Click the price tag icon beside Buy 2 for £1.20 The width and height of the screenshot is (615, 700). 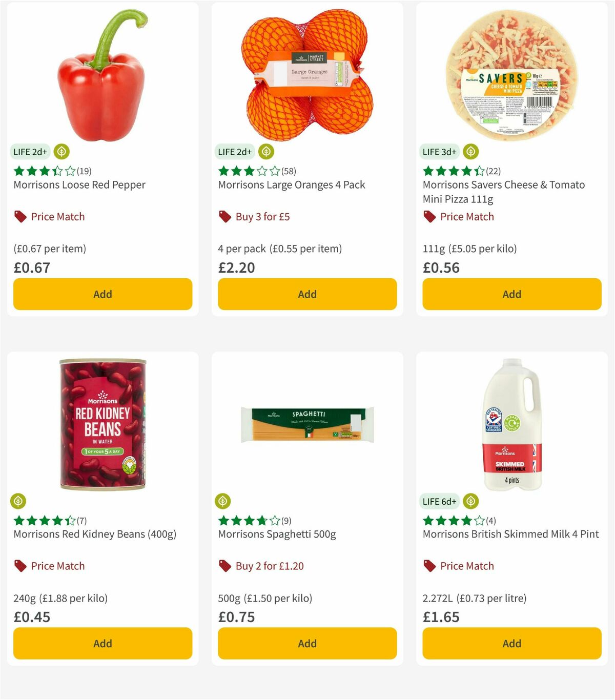tap(224, 566)
